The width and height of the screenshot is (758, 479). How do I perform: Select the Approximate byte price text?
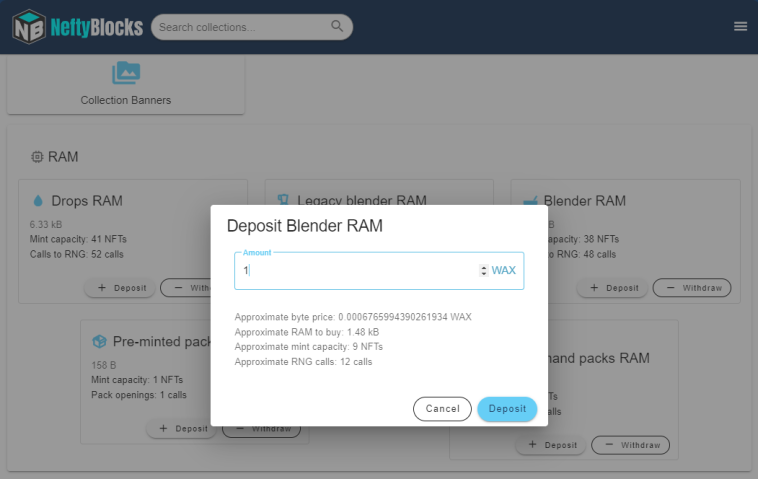[x=353, y=317]
